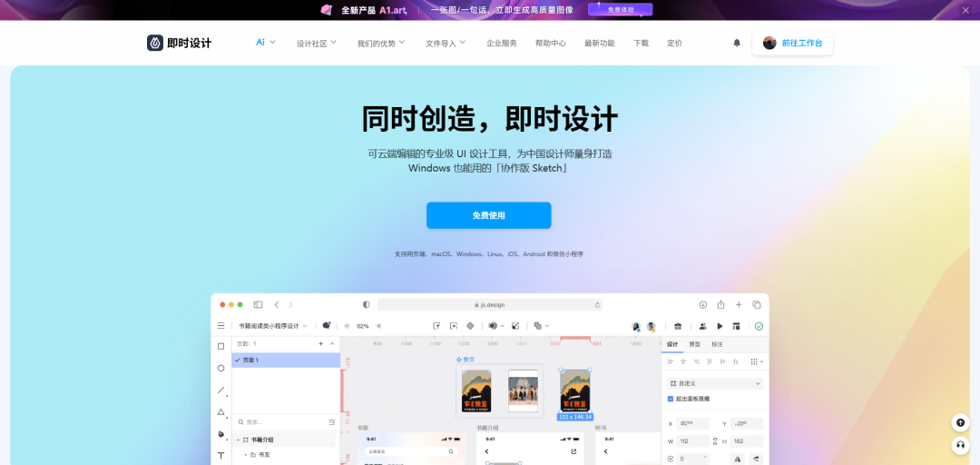Toggle the browser sidebar icon in the preview
This screenshot has width=980, height=465.
point(258,305)
